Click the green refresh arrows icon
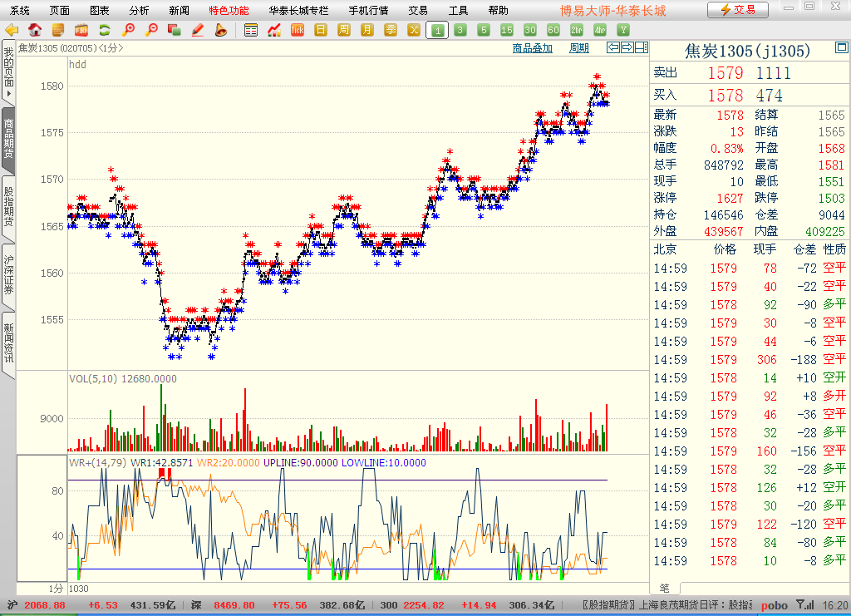The width and height of the screenshot is (851, 616). click(x=105, y=30)
